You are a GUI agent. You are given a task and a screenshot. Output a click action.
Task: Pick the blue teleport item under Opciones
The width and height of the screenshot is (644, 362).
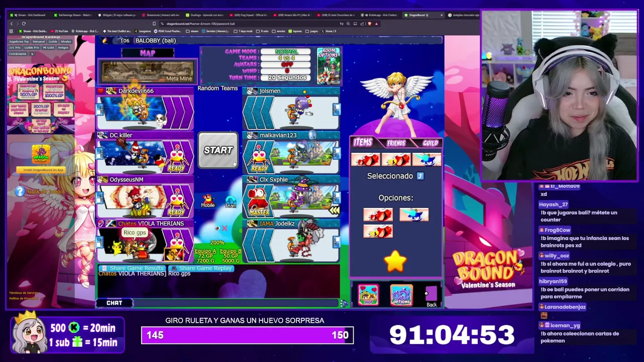tap(414, 215)
